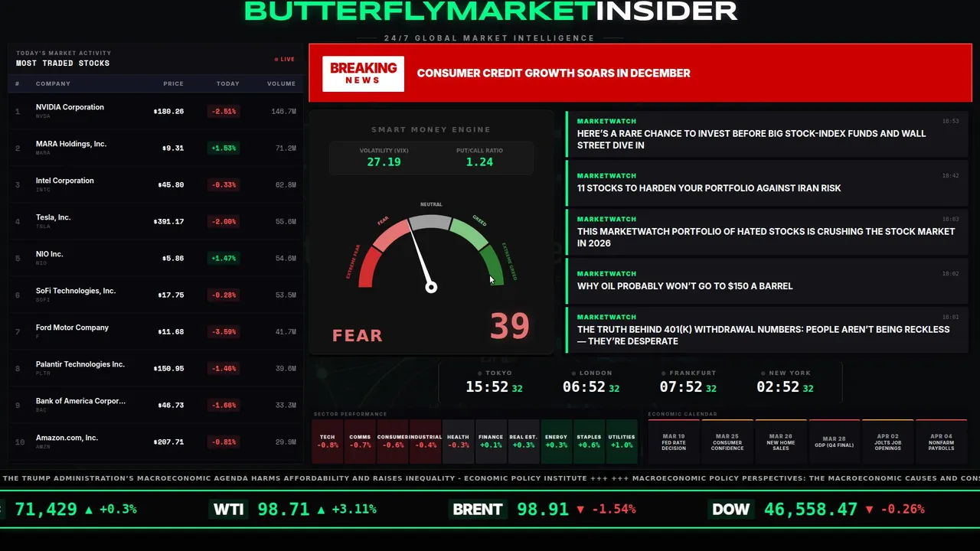Click the MOST TRADED STOCKS heading

(63, 64)
